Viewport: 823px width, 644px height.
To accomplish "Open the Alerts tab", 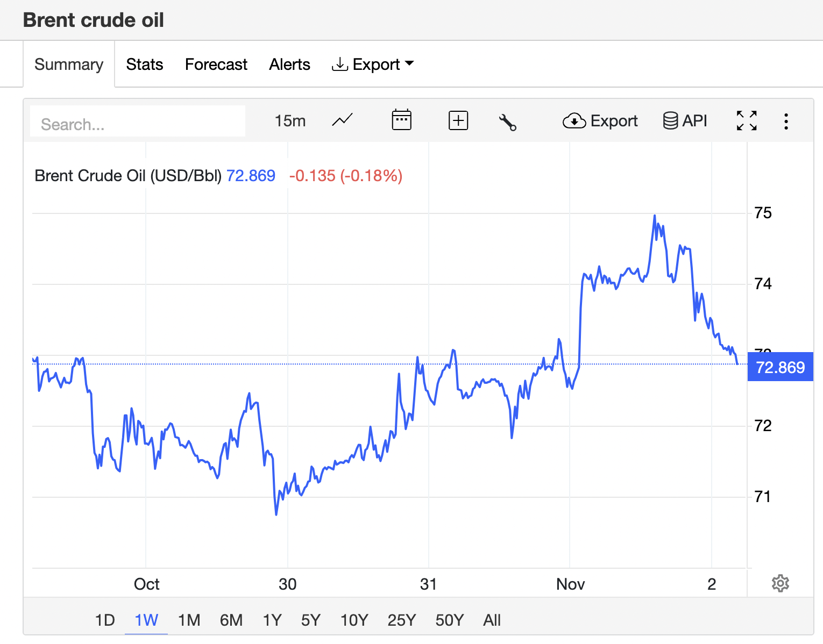I will click(289, 65).
